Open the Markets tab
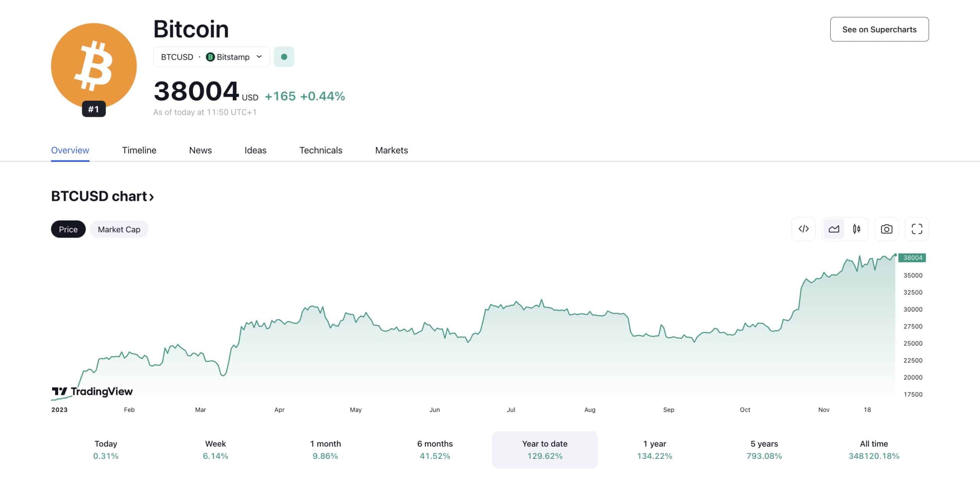Image resolution: width=980 pixels, height=483 pixels. click(391, 150)
